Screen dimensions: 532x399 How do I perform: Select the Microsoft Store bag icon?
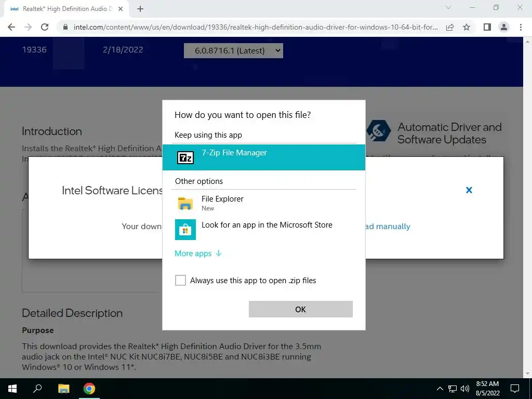click(185, 230)
